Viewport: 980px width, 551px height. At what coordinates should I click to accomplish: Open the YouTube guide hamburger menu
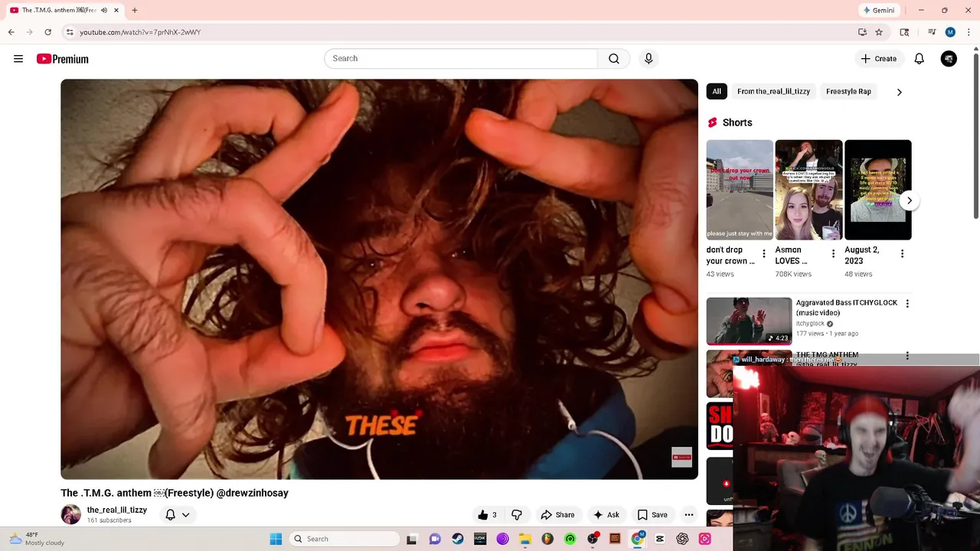(18, 59)
